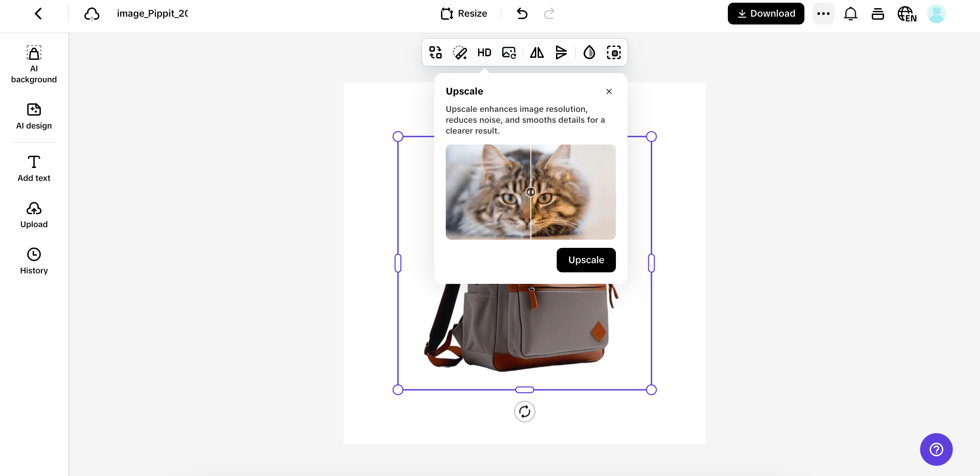980x476 pixels.
Task: Open the more options menu
Action: pyautogui.click(x=823, y=13)
